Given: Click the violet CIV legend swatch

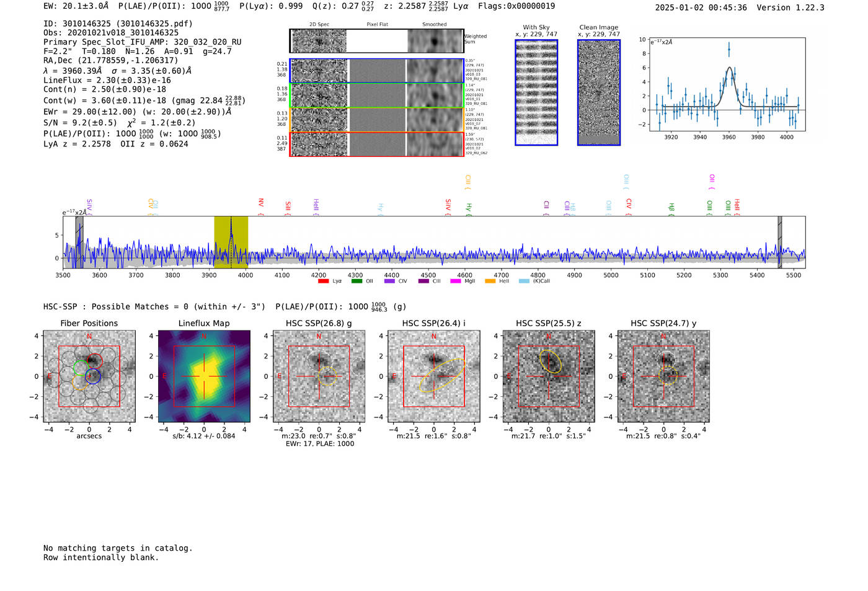Looking at the screenshot, I should (389, 281).
